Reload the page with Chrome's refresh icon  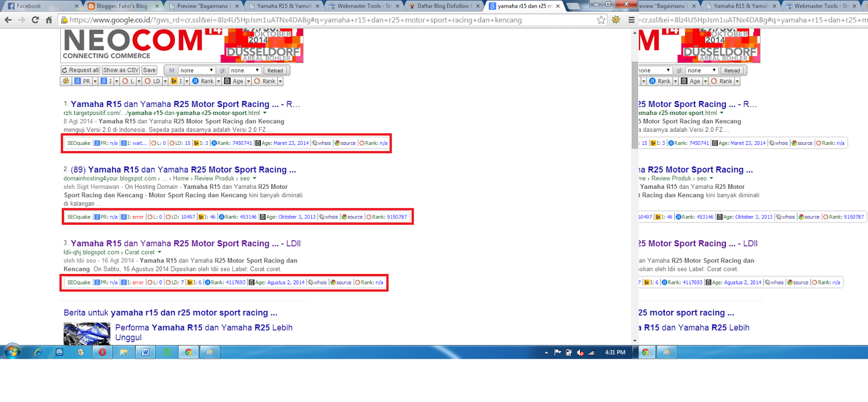(x=35, y=20)
